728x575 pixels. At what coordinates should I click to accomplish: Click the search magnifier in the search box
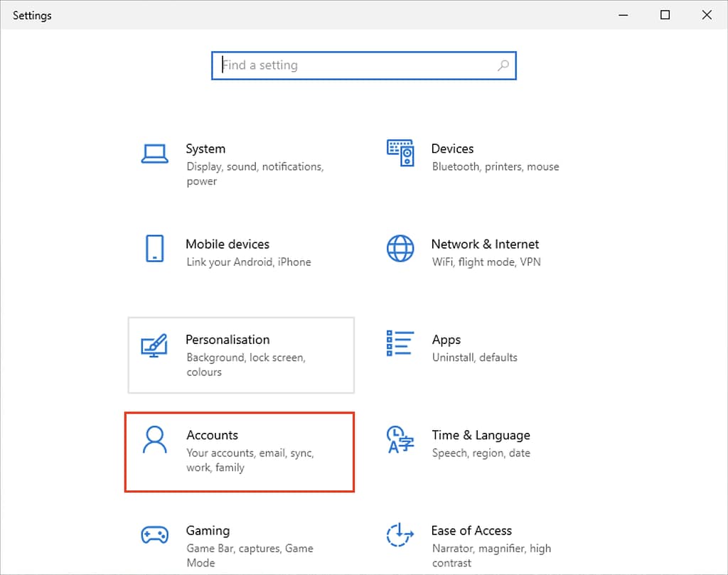point(503,65)
